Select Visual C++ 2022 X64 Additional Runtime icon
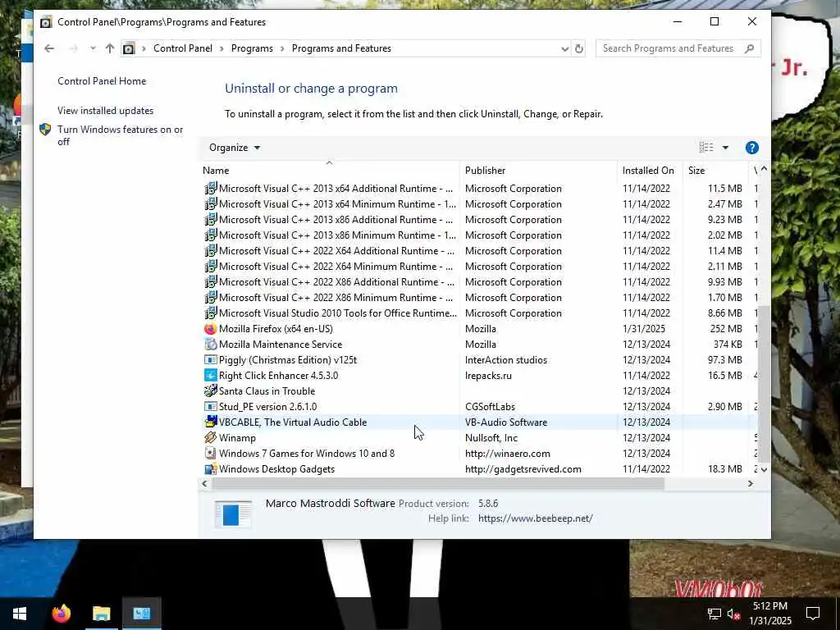 [211, 251]
